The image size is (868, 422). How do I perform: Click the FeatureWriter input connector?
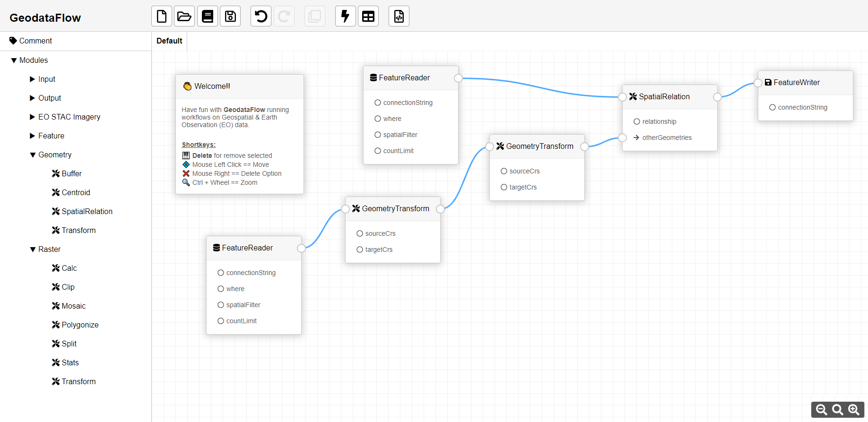click(x=758, y=83)
